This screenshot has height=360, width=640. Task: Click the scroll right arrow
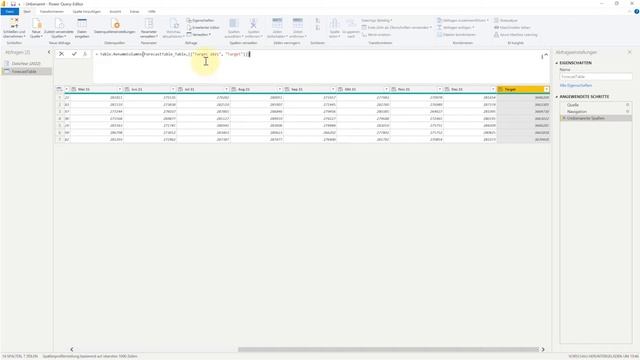[543, 349]
